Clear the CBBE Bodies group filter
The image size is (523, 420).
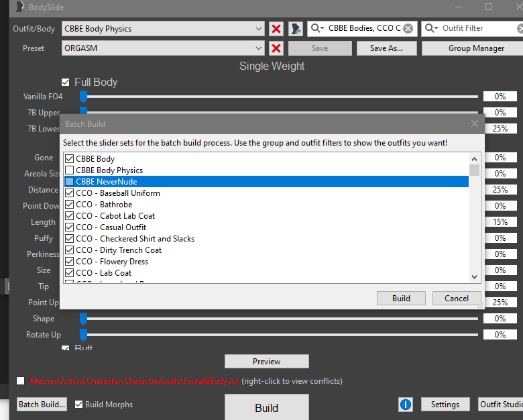coord(408,29)
